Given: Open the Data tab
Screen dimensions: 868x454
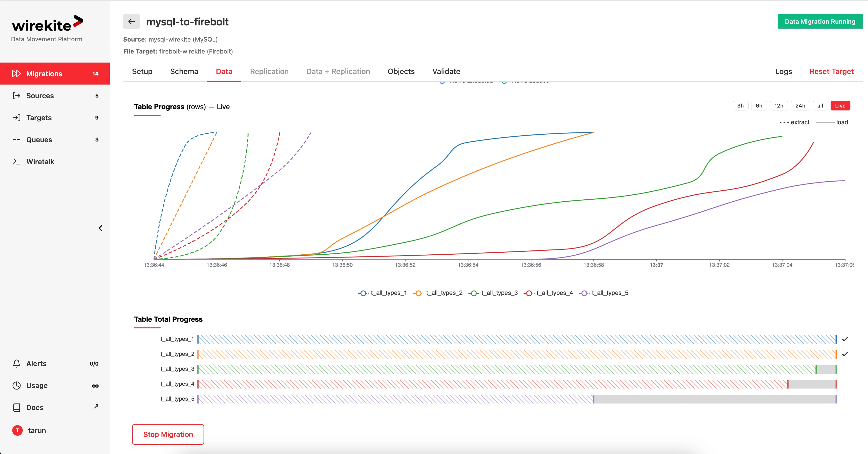Looking at the screenshot, I should tap(224, 71).
